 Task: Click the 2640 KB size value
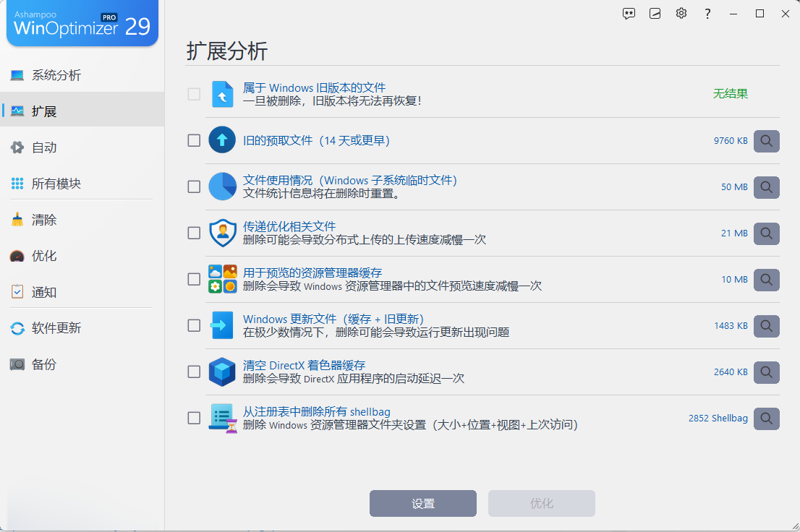[731, 372]
